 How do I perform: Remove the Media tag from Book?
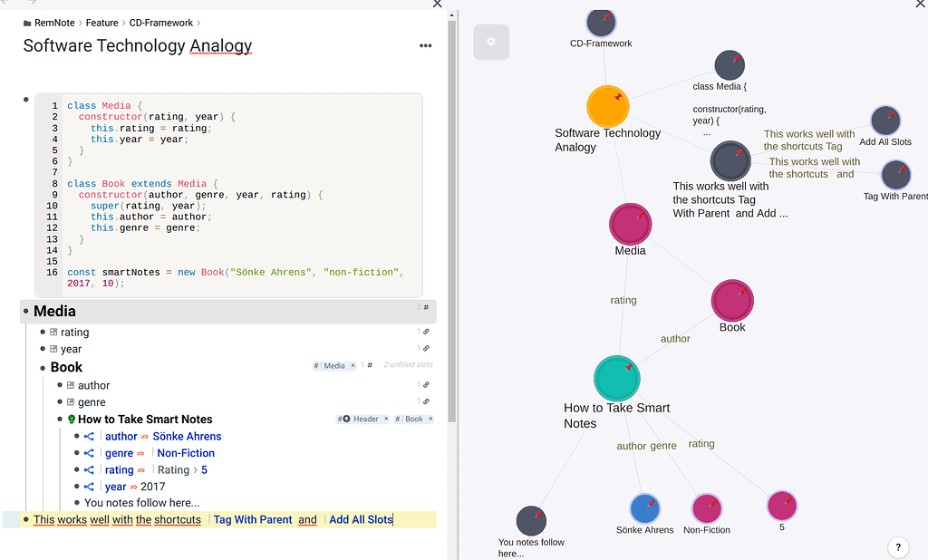pos(353,365)
